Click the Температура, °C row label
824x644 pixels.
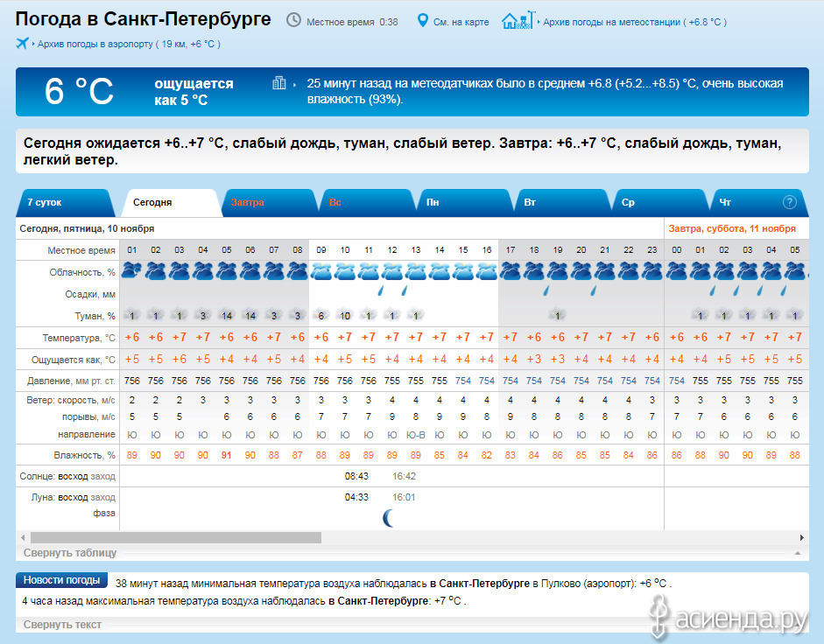[79, 338]
